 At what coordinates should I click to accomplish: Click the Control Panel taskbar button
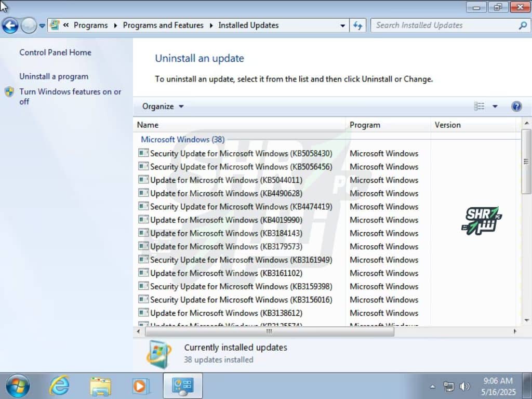click(183, 386)
